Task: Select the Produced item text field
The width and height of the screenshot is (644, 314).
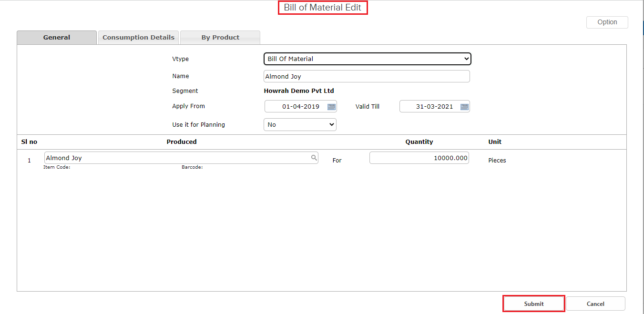Action: click(176, 158)
